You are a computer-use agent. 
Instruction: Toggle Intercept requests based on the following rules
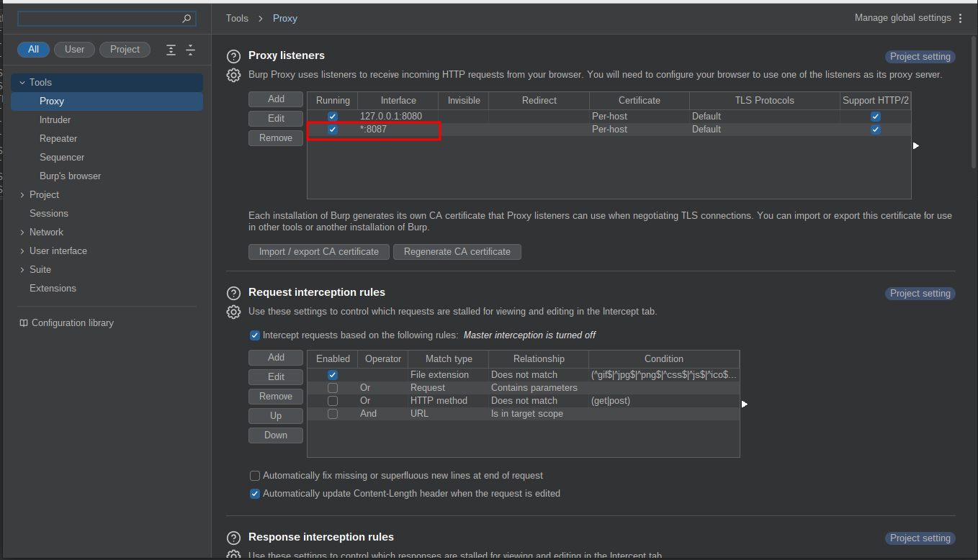255,335
